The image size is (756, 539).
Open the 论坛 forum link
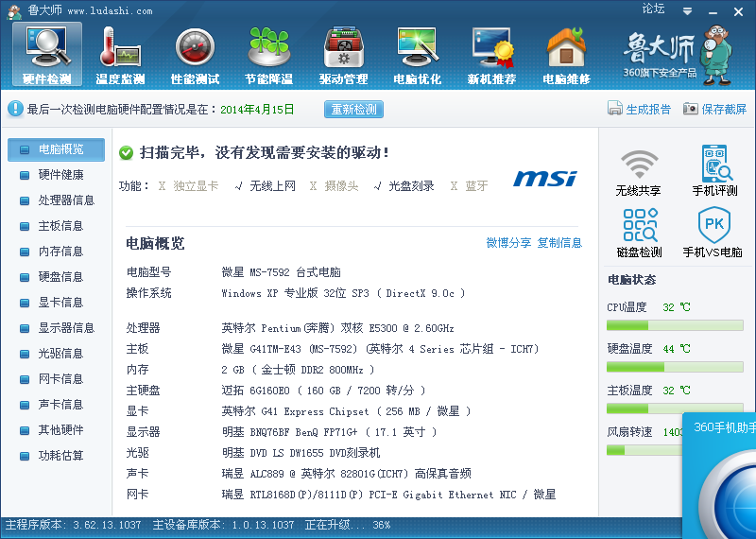tap(653, 9)
